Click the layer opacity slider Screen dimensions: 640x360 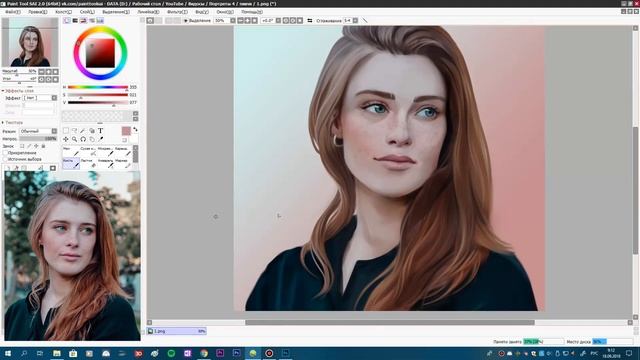click(38, 139)
